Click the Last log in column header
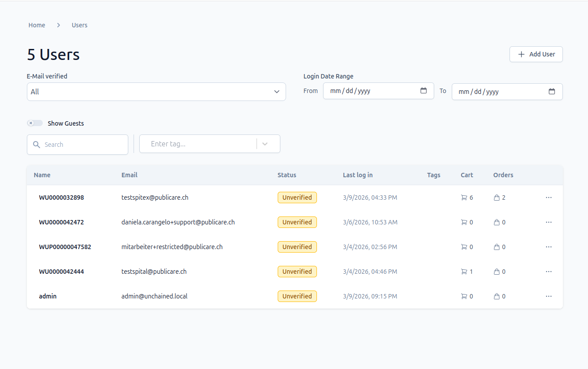 358,175
